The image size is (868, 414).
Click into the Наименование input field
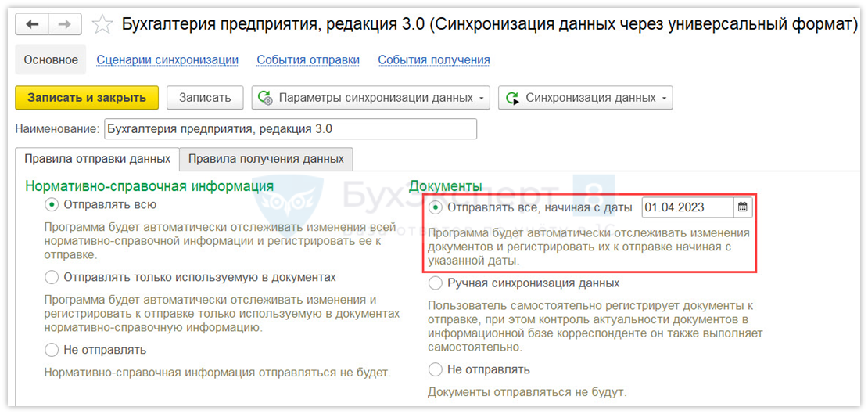point(290,129)
